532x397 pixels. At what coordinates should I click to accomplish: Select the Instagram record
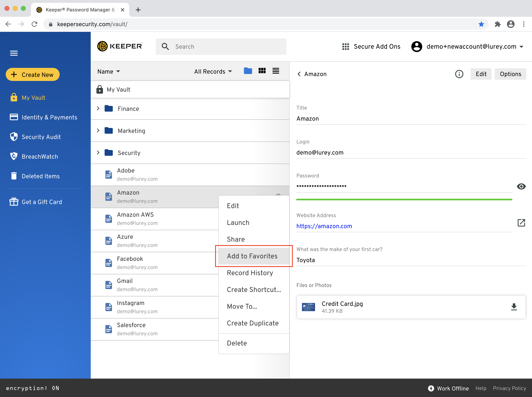[155, 307]
